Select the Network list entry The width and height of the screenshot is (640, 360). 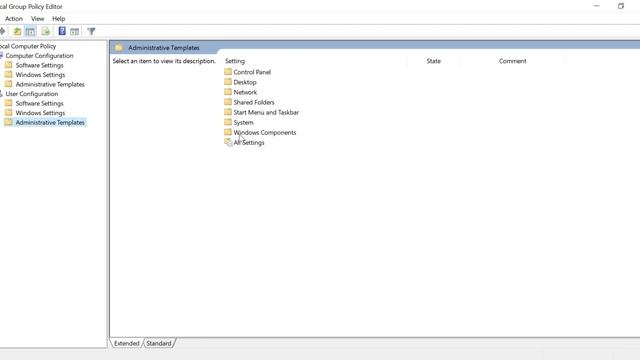click(245, 92)
